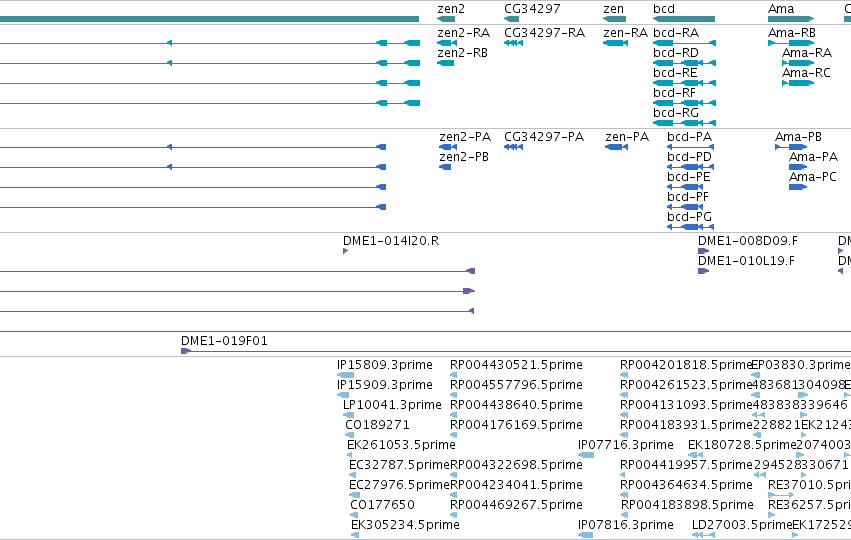
Task: Click protein zen2-PB
Action: (445, 167)
